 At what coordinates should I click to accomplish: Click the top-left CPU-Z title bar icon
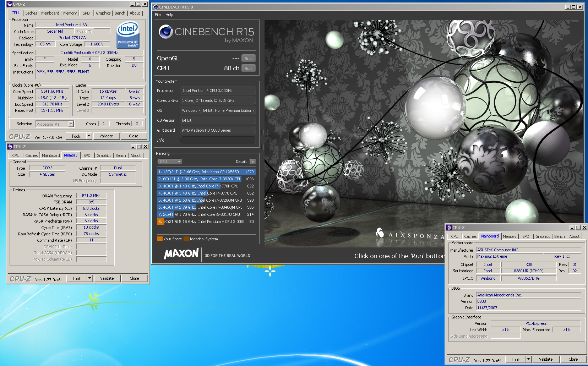10,4
